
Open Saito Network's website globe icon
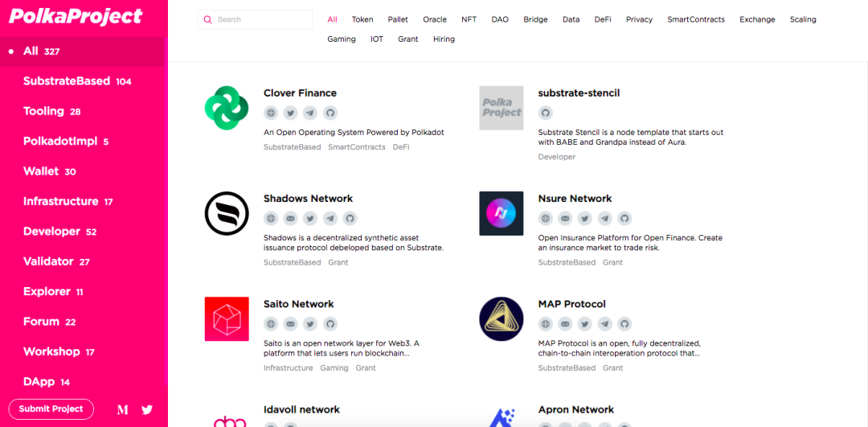coord(271,324)
